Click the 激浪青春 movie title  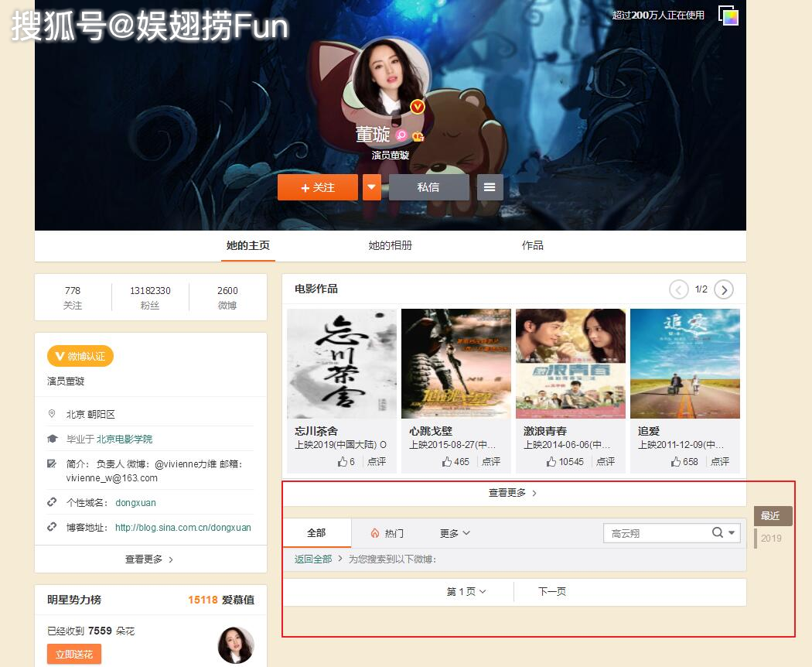pyautogui.click(x=545, y=431)
